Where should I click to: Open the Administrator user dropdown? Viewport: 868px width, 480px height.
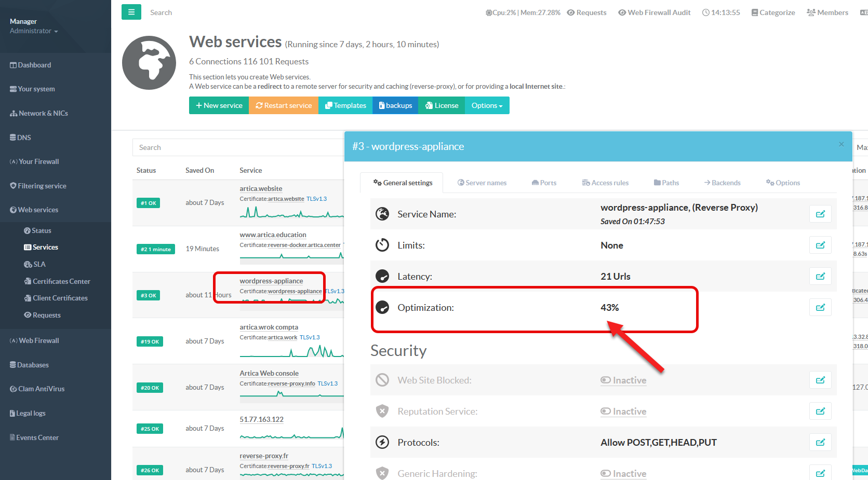[34, 31]
